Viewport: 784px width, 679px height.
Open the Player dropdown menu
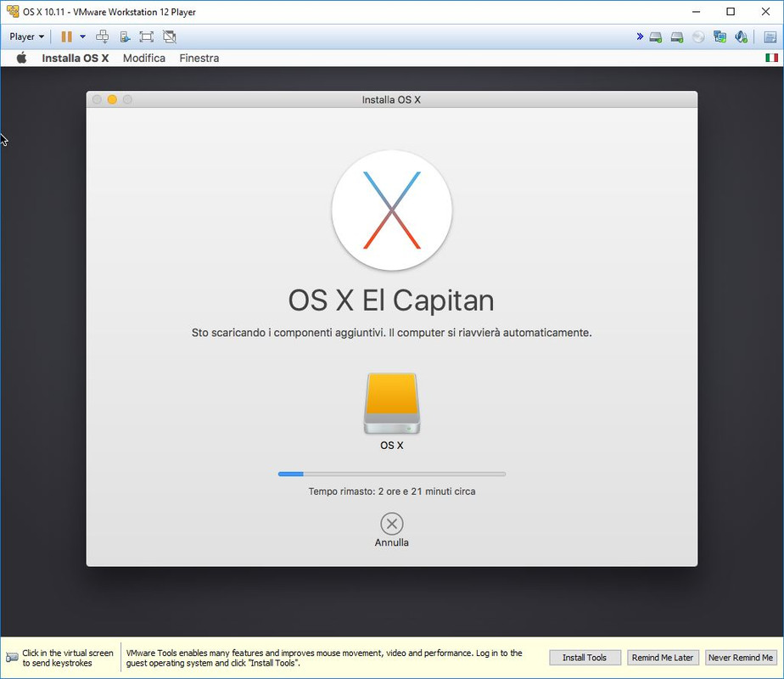coord(26,36)
